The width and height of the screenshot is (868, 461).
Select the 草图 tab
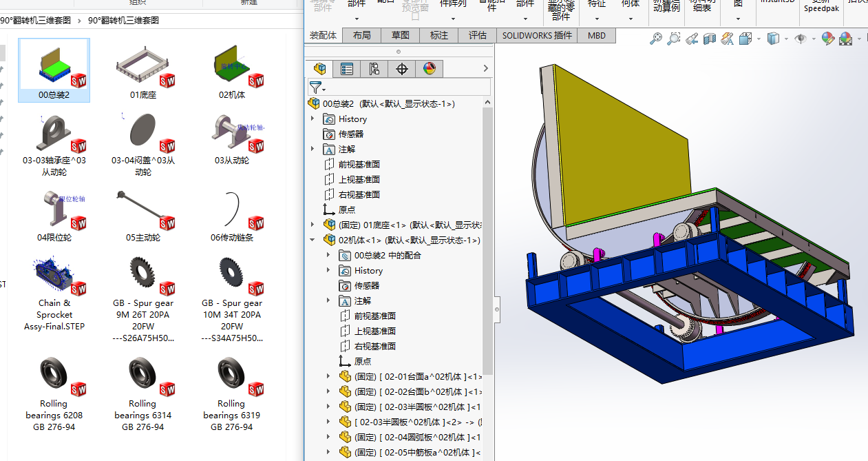(401, 35)
